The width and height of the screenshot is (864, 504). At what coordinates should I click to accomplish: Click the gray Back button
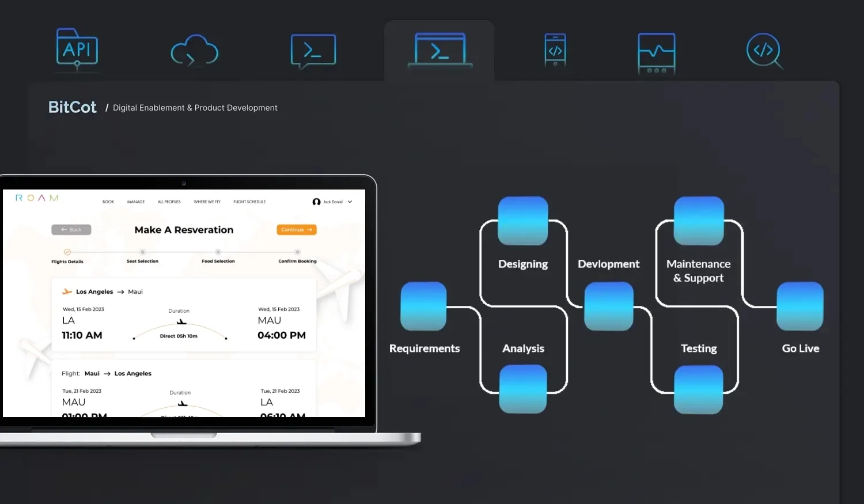pyautogui.click(x=71, y=230)
